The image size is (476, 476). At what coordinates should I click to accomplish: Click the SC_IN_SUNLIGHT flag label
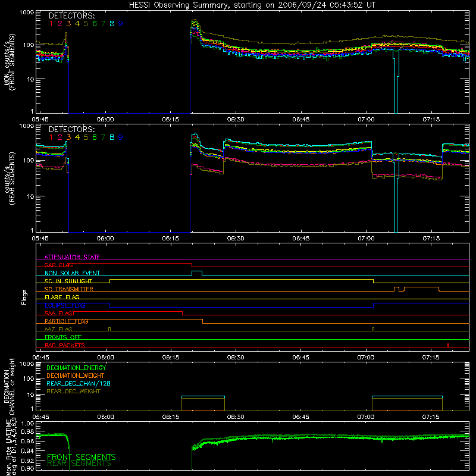click(68, 281)
